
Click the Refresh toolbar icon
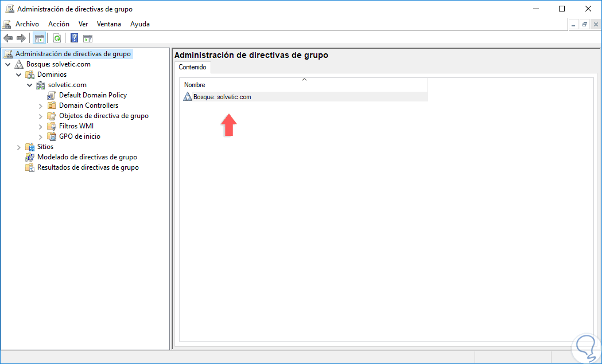[57, 38]
